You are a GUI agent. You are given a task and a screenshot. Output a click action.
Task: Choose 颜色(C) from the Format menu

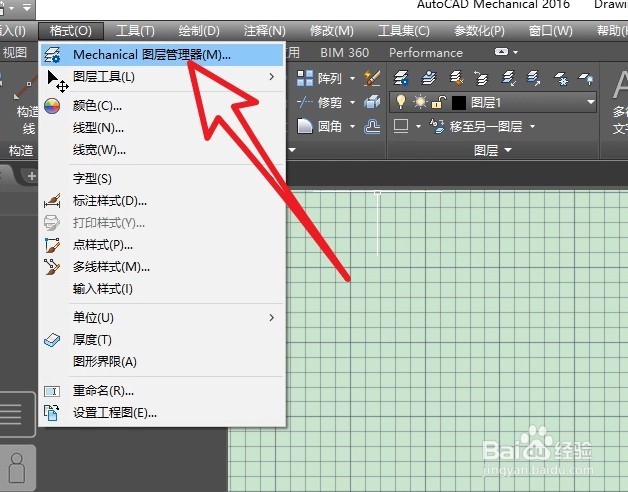tap(162, 106)
